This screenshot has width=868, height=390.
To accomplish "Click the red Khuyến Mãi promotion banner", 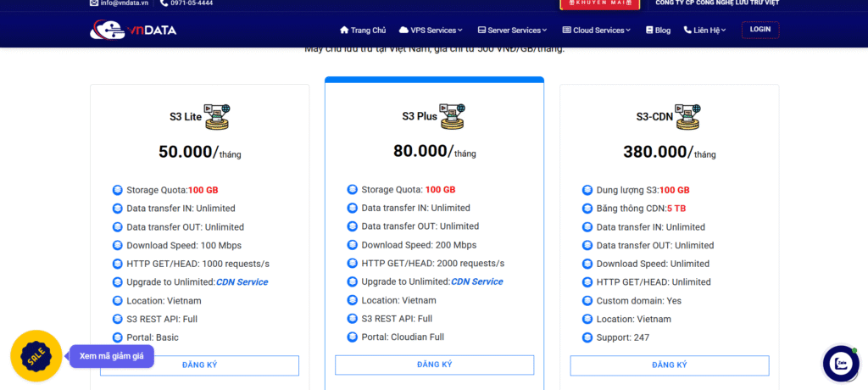I will 599,4.
